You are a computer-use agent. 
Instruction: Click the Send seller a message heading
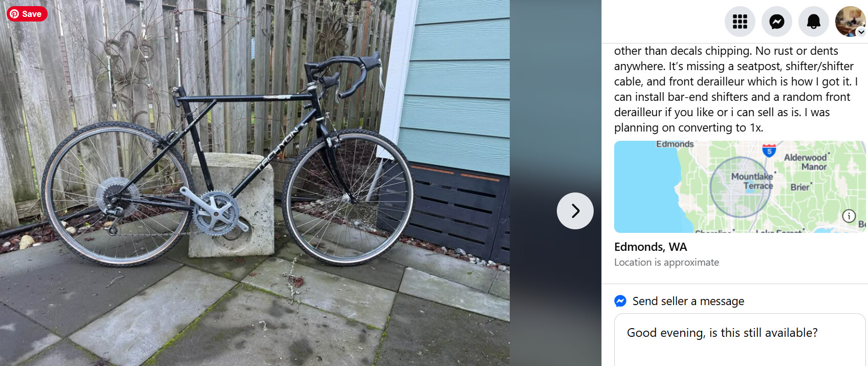click(x=688, y=301)
